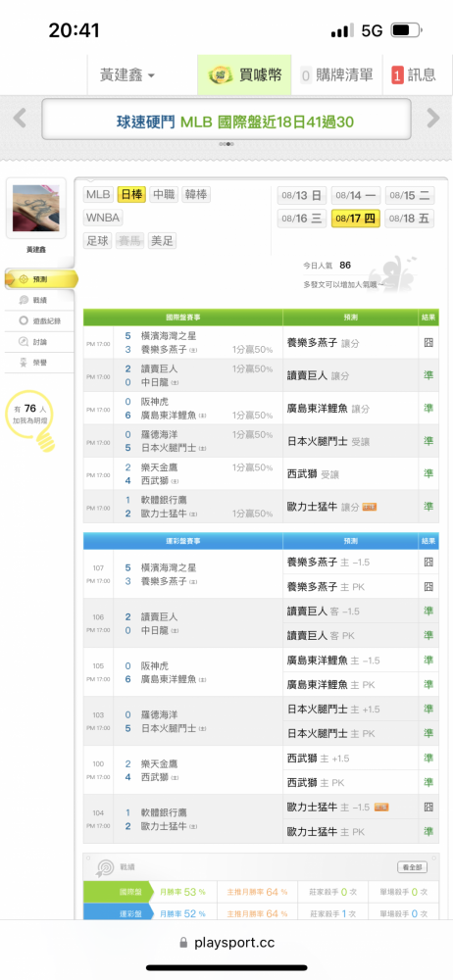Viewport: 453px width, 980px height.
Task: Click 軟體銀行鷹 team in 國際盤 table
Action: pyautogui.click(x=163, y=500)
